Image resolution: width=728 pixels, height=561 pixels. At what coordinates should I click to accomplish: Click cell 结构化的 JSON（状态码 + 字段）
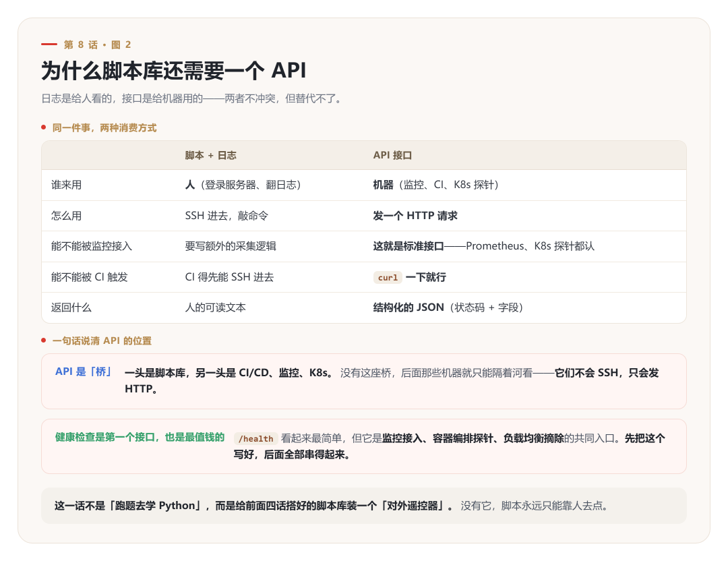coord(448,307)
